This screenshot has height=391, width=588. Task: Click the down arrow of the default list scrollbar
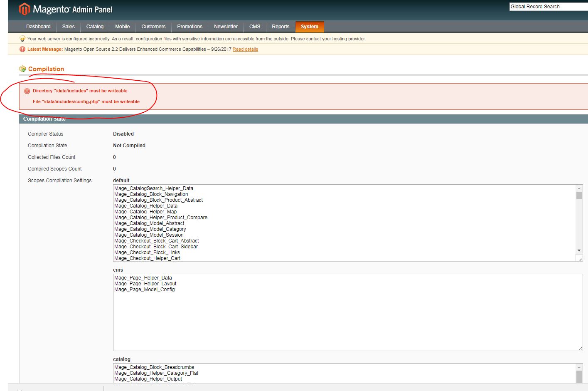tap(579, 250)
